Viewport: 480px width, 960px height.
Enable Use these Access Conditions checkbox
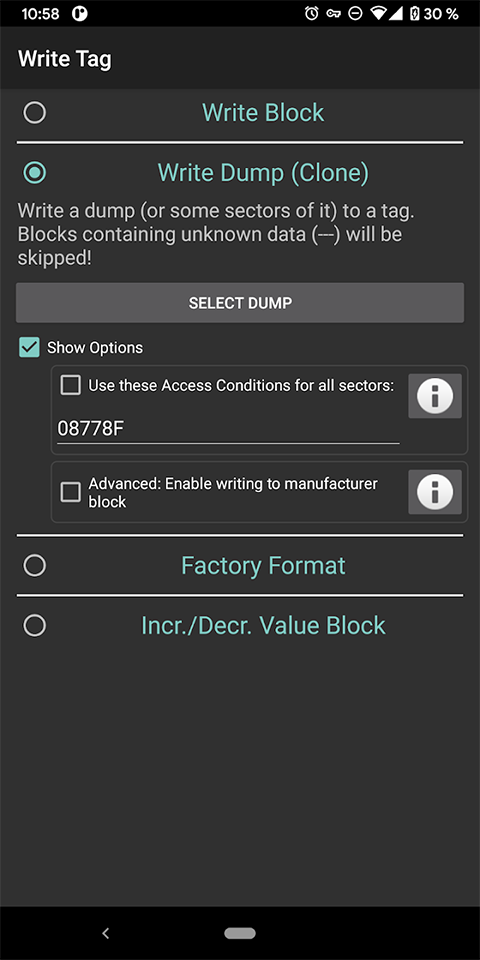pyautogui.click(x=70, y=385)
